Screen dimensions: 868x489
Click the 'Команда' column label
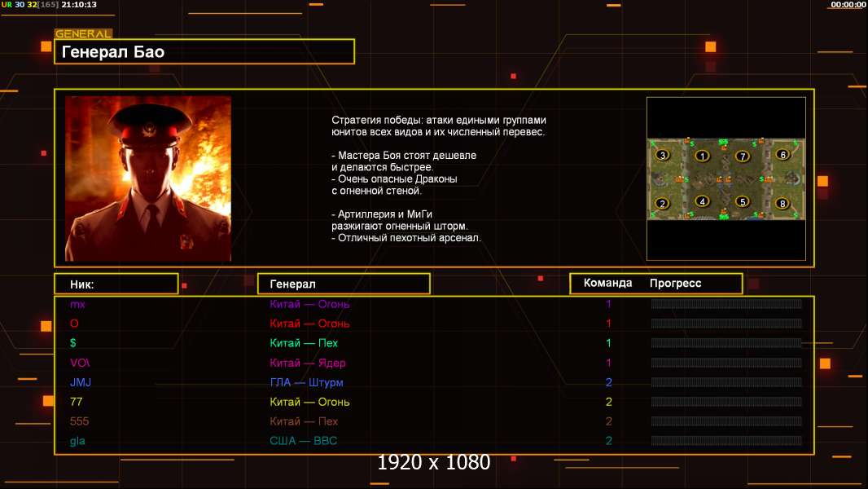pyautogui.click(x=607, y=283)
